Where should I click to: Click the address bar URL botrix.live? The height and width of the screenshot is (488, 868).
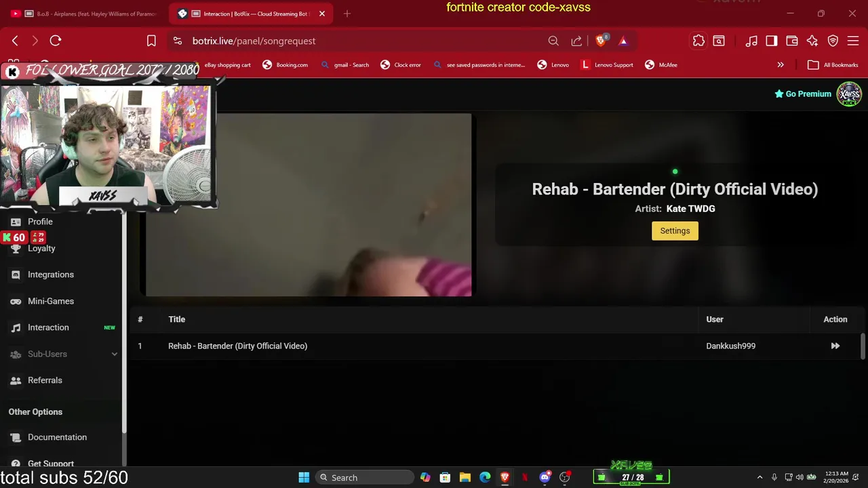point(254,41)
